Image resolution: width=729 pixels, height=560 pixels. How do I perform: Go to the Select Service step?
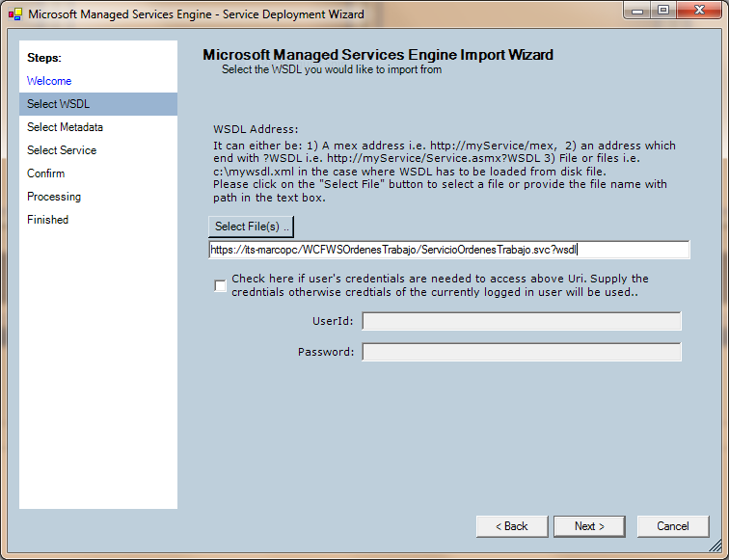pyautogui.click(x=62, y=150)
